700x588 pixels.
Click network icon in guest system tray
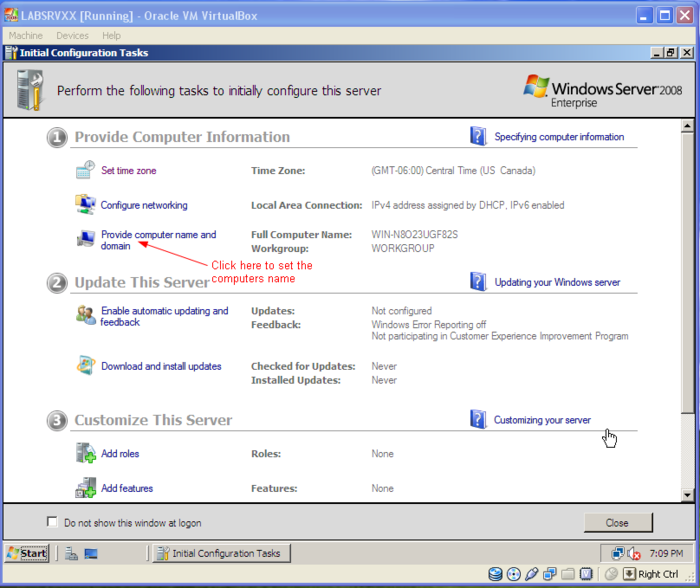[618, 554]
